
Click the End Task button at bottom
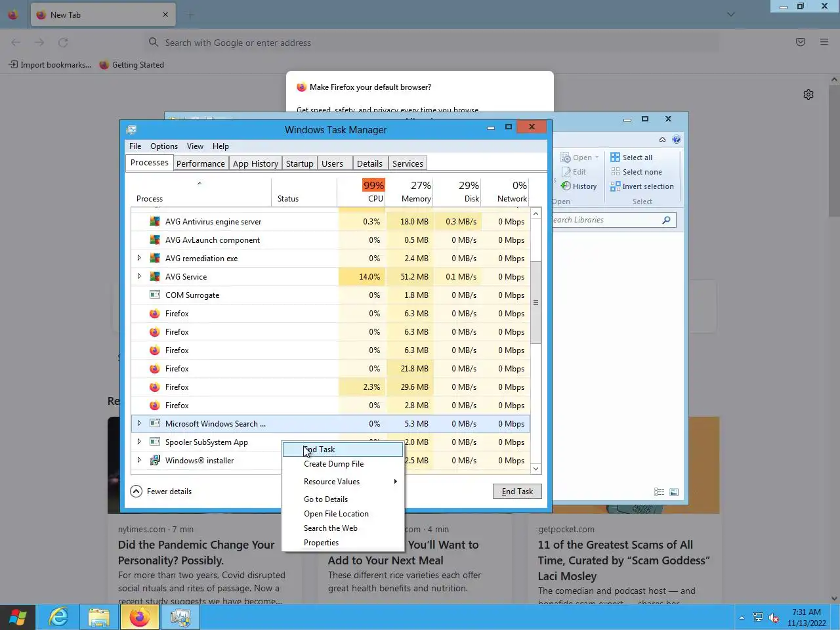pyautogui.click(x=517, y=492)
